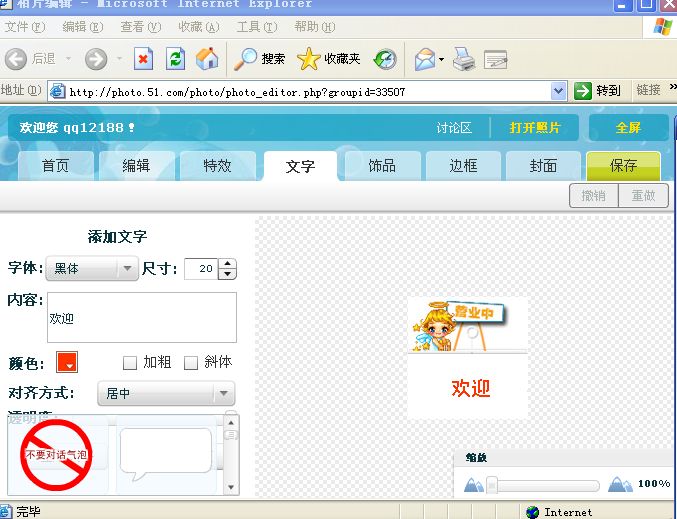Open dropdown arrow next to Forward button

(120, 58)
